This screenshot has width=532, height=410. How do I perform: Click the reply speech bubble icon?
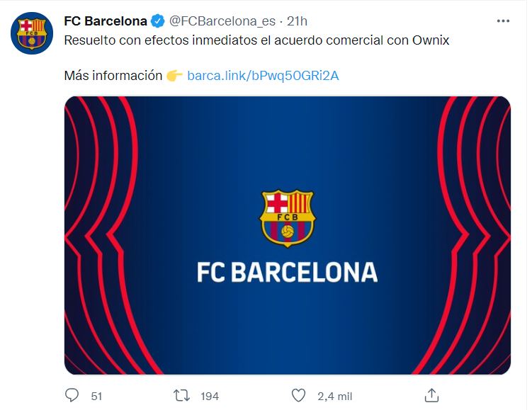72,395
